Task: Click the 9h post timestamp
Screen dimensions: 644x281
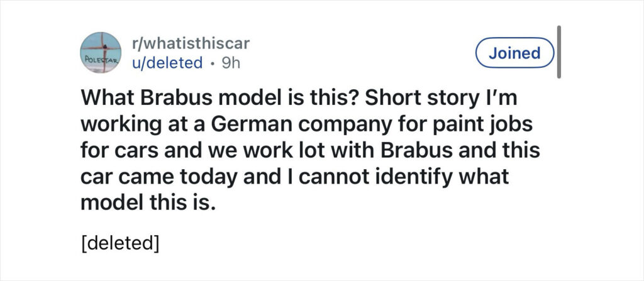Action: point(230,63)
